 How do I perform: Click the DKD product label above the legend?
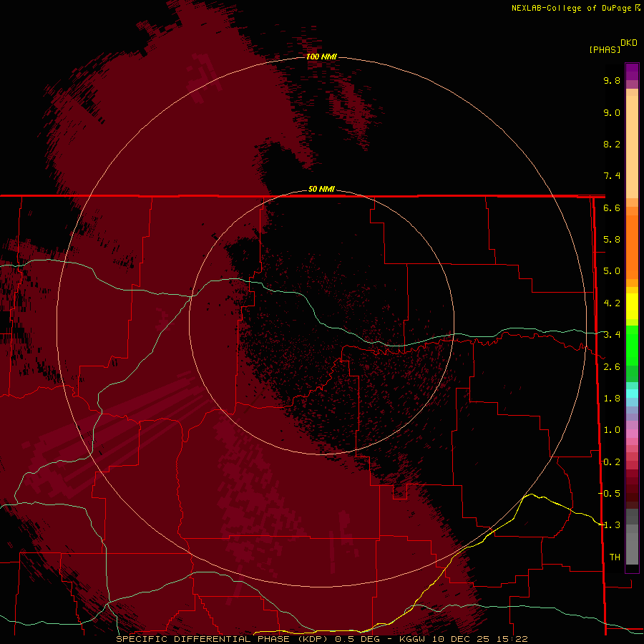click(x=629, y=43)
